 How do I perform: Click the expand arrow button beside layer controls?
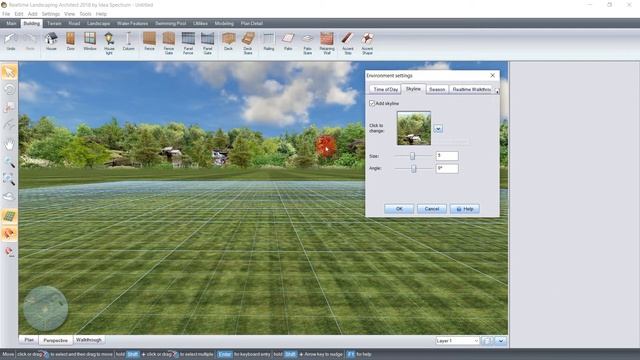[500, 340]
